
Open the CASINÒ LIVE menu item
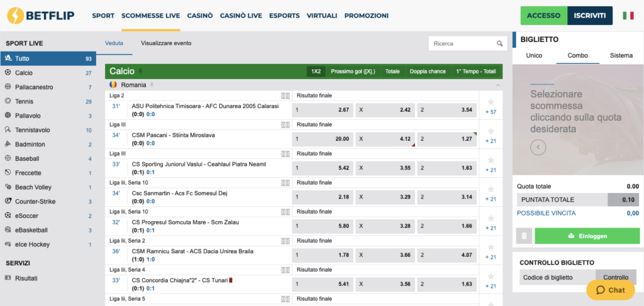click(241, 16)
